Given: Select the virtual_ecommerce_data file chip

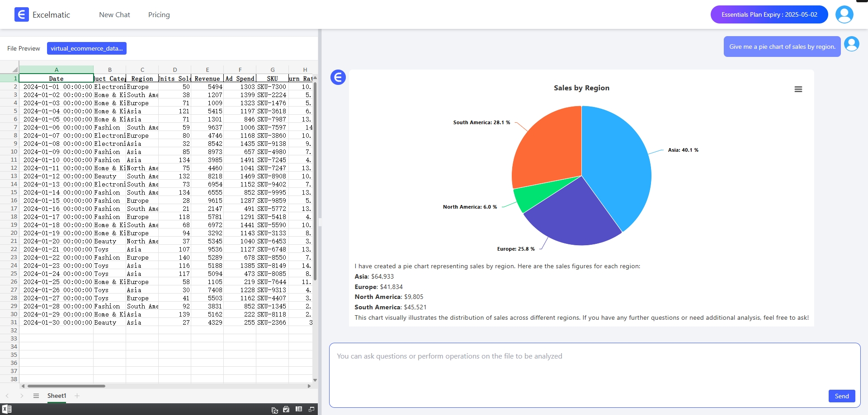Looking at the screenshot, I should 86,48.
